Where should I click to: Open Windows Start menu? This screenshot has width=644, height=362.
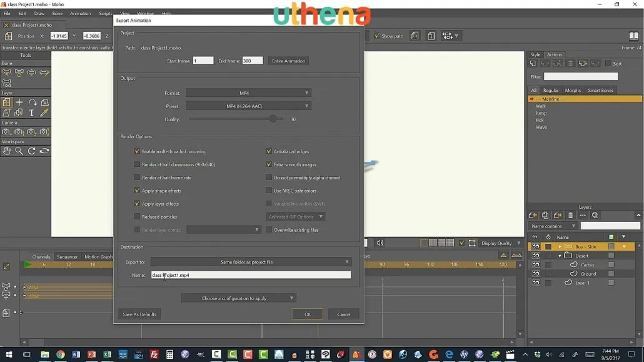(x=8, y=354)
